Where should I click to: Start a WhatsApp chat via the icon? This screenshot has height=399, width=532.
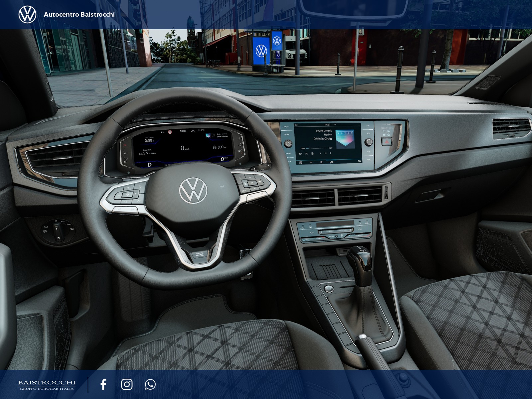pos(150,384)
